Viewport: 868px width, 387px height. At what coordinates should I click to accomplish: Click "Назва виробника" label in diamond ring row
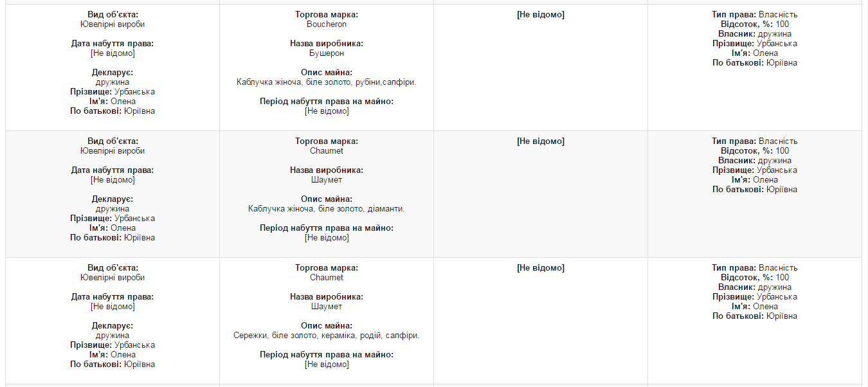click(x=327, y=170)
